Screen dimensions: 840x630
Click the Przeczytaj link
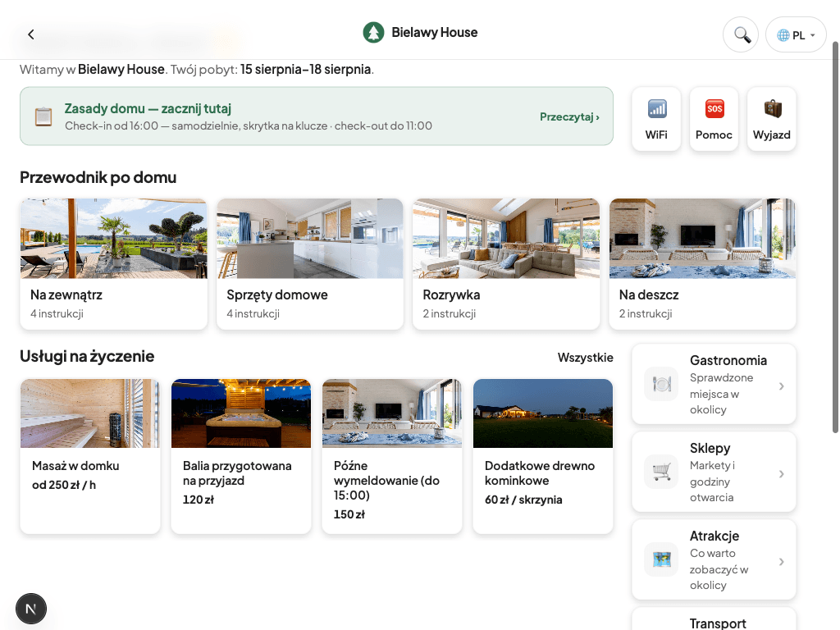pos(569,116)
